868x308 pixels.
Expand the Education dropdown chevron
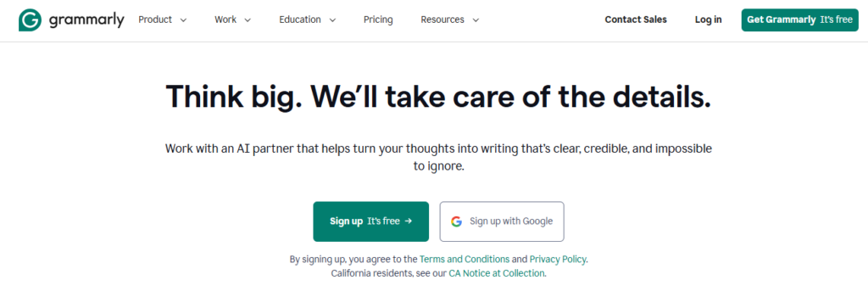click(x=332, y=20)
